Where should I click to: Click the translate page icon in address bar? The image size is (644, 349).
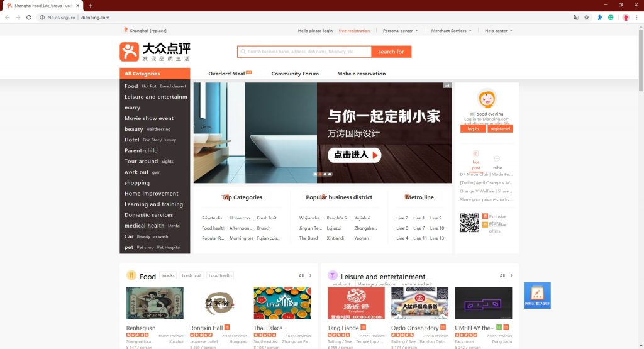(575, 18)
